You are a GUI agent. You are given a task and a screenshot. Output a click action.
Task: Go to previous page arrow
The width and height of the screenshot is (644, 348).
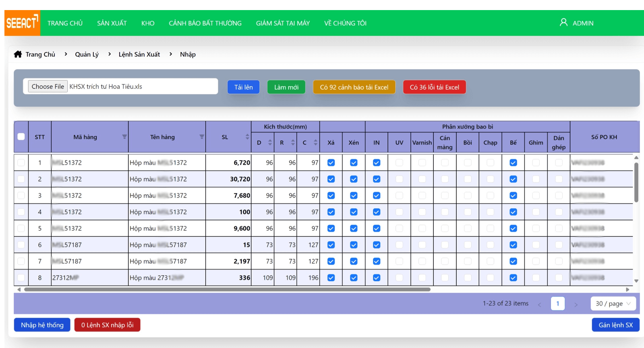click(539, 304)
